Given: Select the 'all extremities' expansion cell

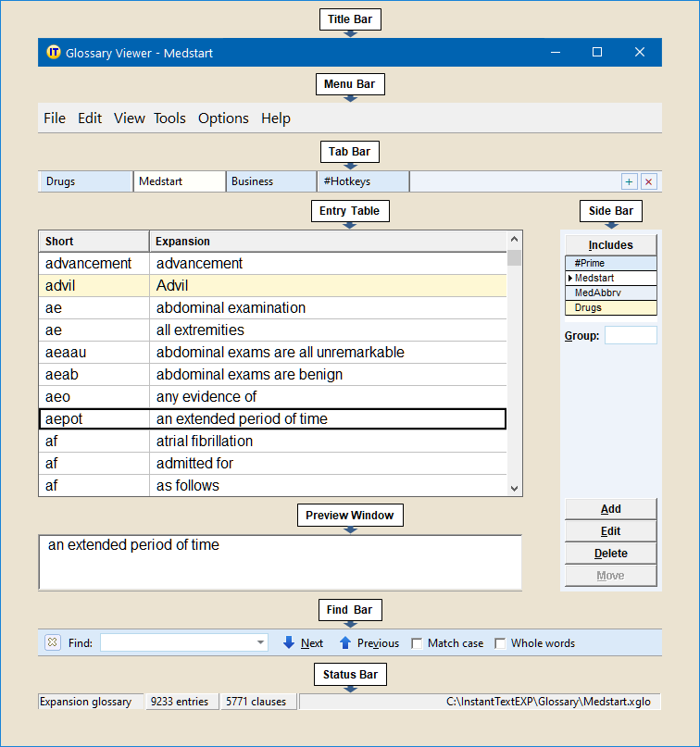Looking at the screenshot, I should tap(329, 330).
